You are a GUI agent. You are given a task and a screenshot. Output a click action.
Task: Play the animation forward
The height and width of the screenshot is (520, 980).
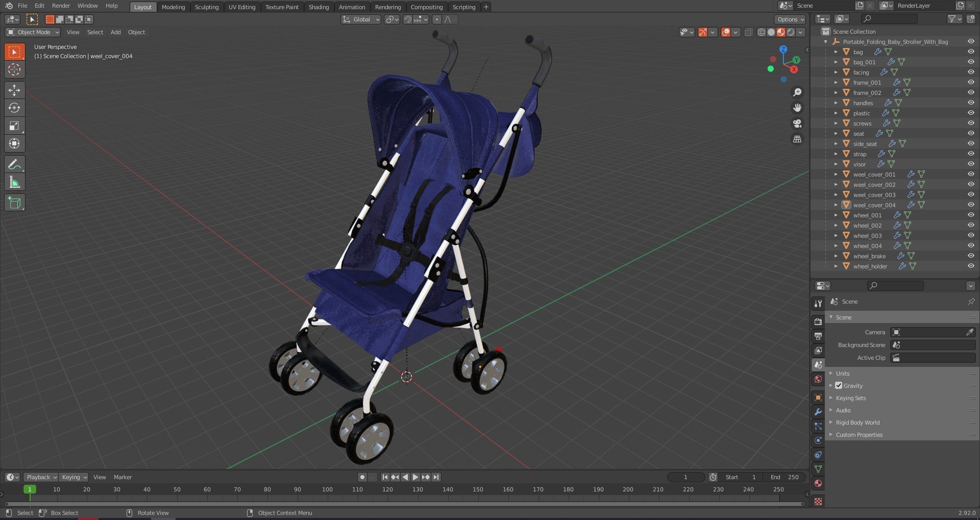click(415, 477)
